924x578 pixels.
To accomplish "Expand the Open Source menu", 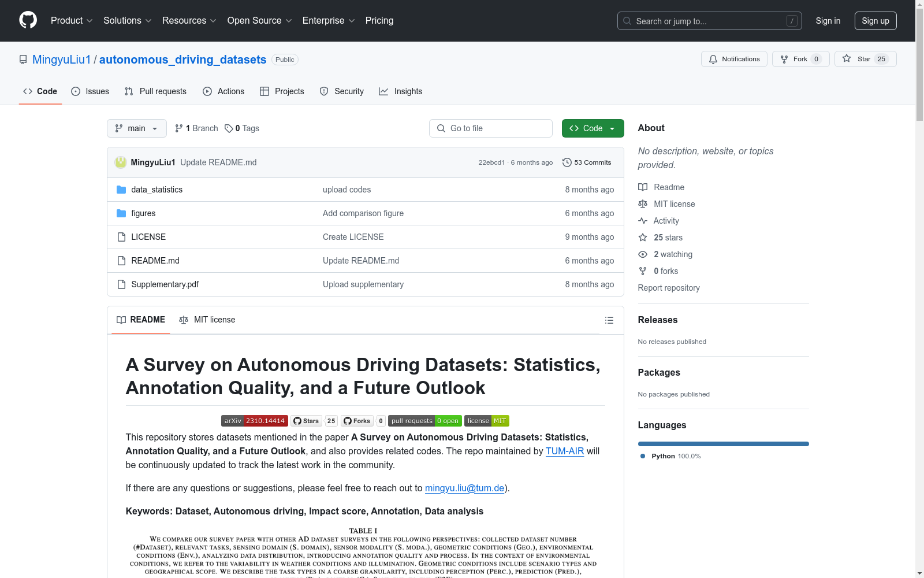I will click(x=260, y=21).
